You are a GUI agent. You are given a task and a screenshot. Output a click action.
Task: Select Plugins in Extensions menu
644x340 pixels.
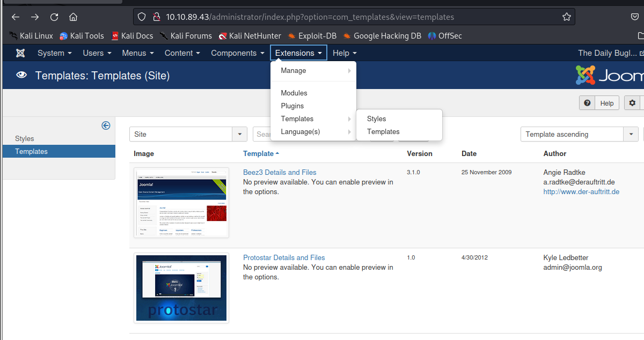[313, 106]
